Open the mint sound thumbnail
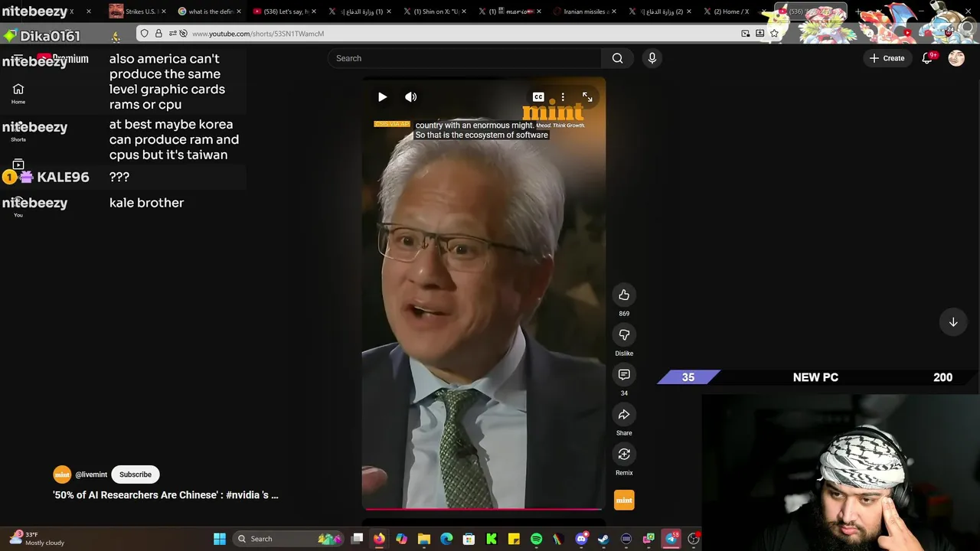The width and height of the screenshot is (980, 551). coord(624,500)
